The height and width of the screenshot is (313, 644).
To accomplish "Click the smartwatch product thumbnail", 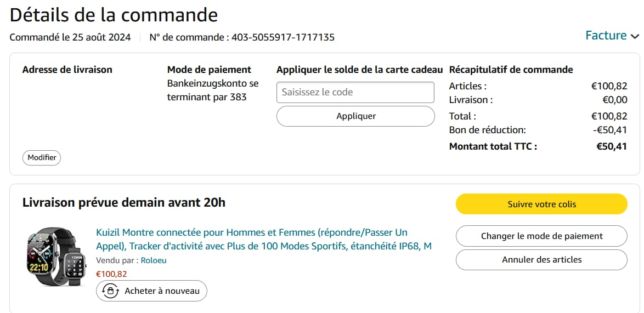I will click(56, 257).
